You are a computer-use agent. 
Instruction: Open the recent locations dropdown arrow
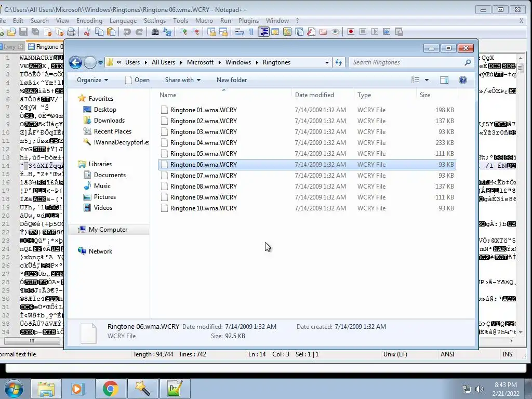(100, 62)
